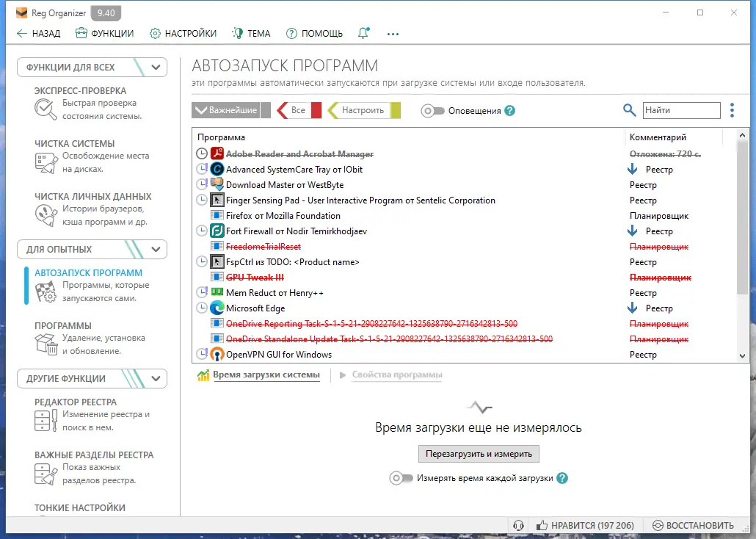Focus the Найти search field
The height and width of the screenshot is (539, 756).
click(x=681, y=110)
